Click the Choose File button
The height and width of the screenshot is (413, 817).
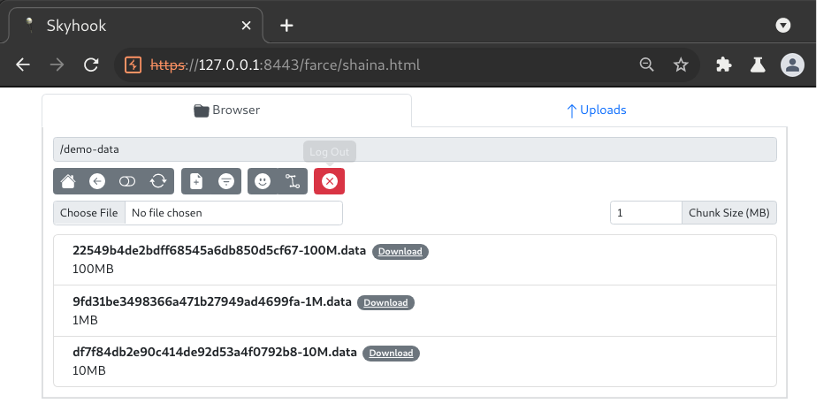[x=89, y=213]
